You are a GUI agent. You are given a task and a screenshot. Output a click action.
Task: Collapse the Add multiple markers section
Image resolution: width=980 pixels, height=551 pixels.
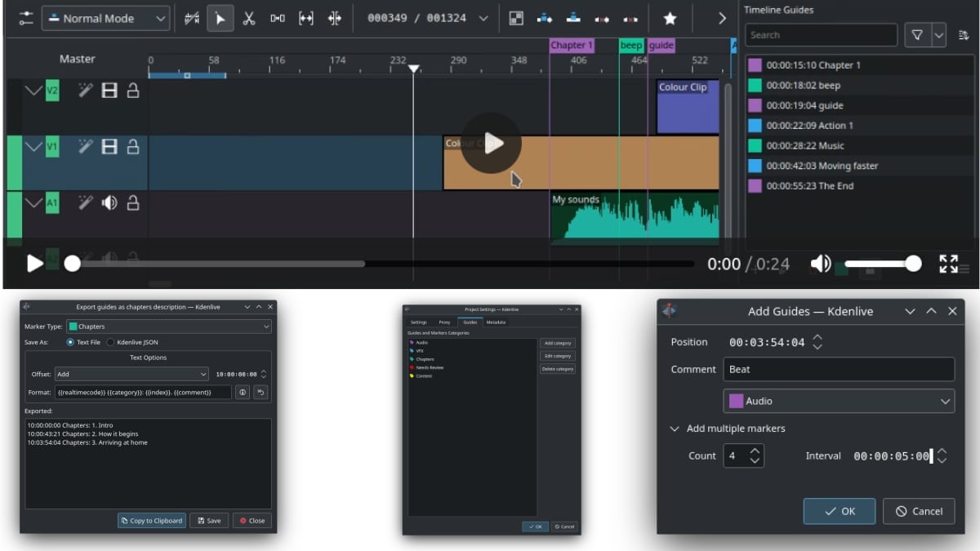[x=675, y=429]
